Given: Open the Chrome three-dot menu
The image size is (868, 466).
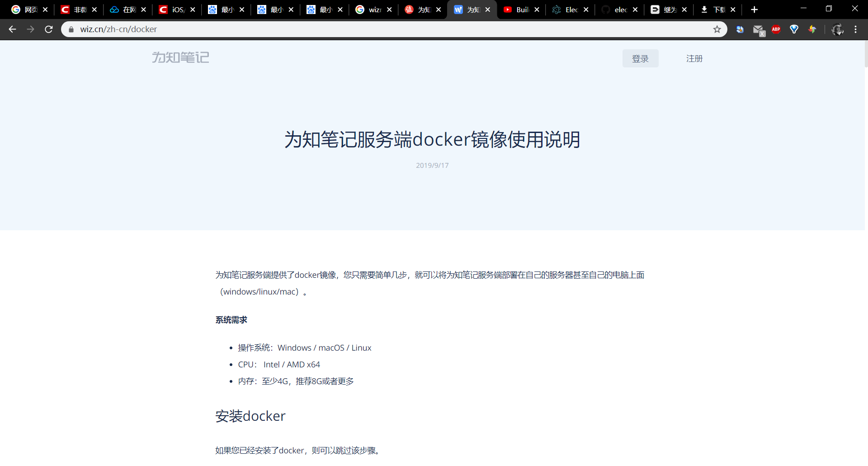Looking at the screenshot, I should pyautogui.click(x=855, y=29).
